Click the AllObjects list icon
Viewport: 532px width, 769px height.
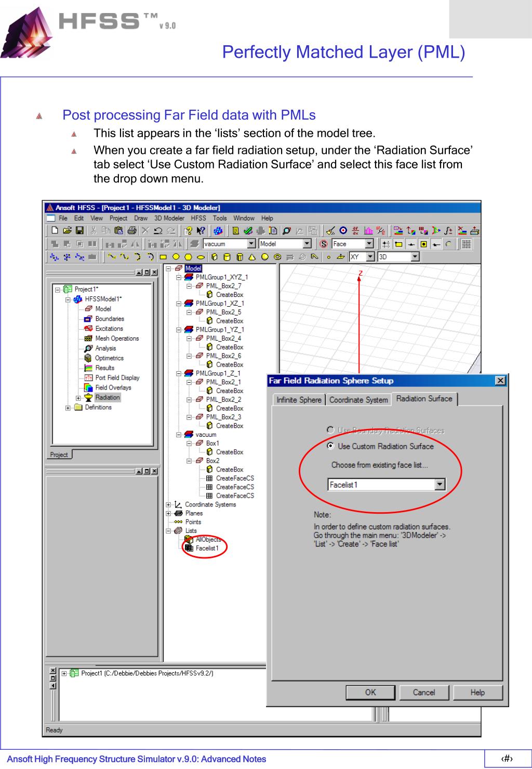coord(189,540)
